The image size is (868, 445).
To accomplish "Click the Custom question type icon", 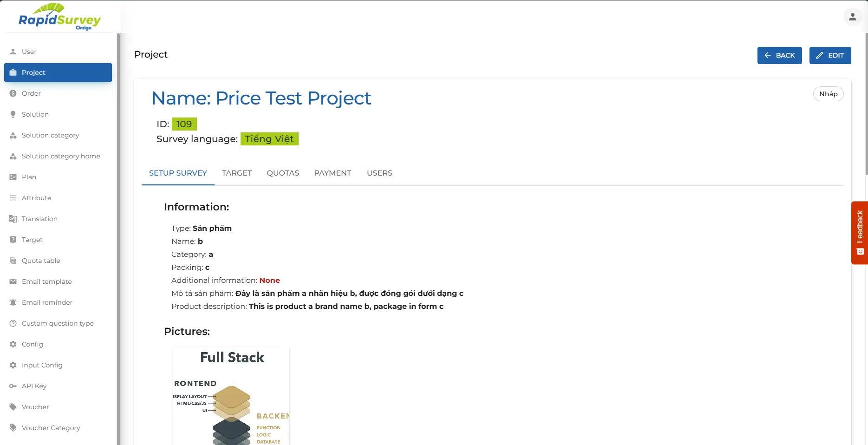I will click(13, 323).
